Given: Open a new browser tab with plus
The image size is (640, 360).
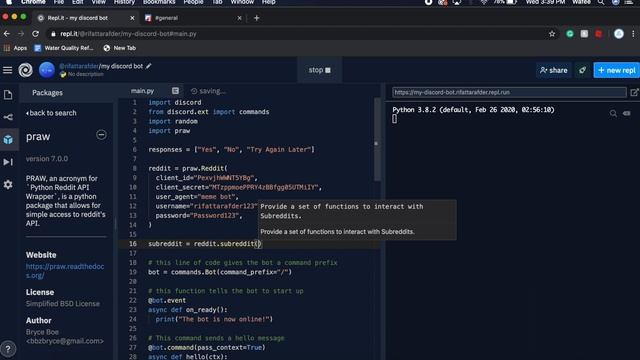Looking at the screenshot, I should point(256,18).
